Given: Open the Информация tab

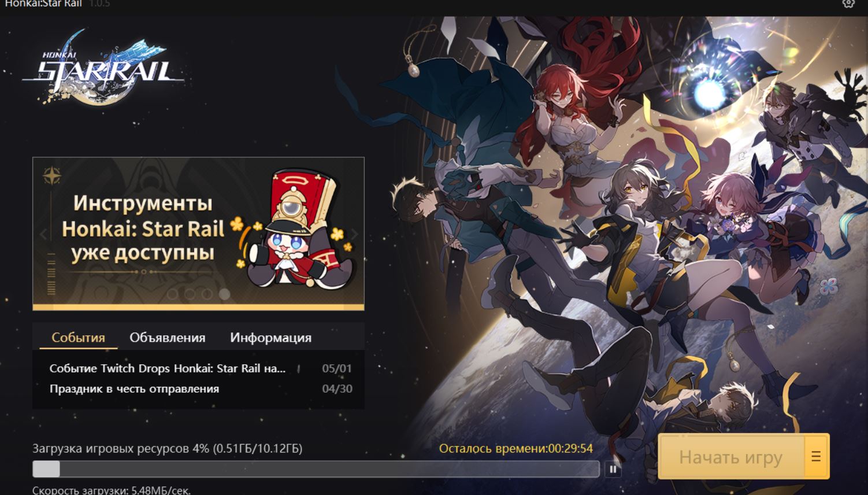Looking at the screenshot, I should tap(270, 338).
